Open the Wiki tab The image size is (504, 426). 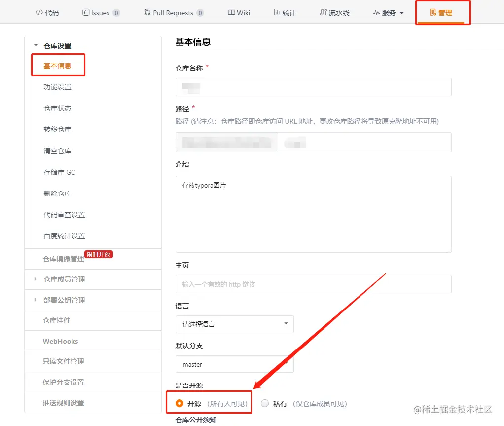click(239, 13)
